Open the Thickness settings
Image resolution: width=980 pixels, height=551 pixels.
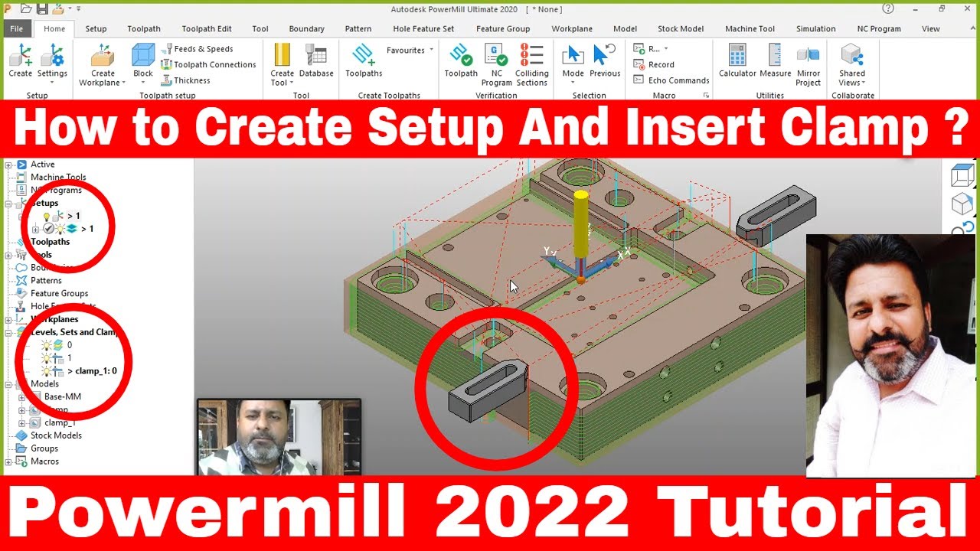pyautogui.click(x=185, y=80)
